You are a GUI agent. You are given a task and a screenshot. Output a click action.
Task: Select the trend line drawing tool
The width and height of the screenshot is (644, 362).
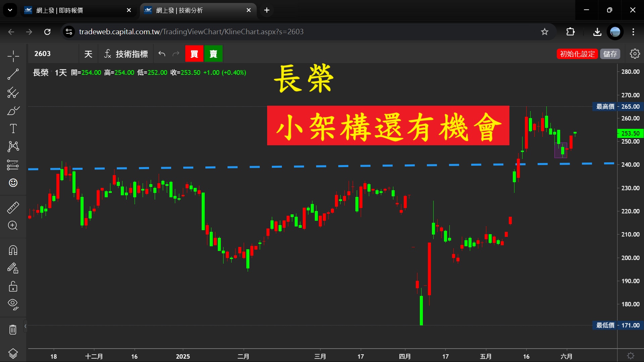tap(13, 74)
